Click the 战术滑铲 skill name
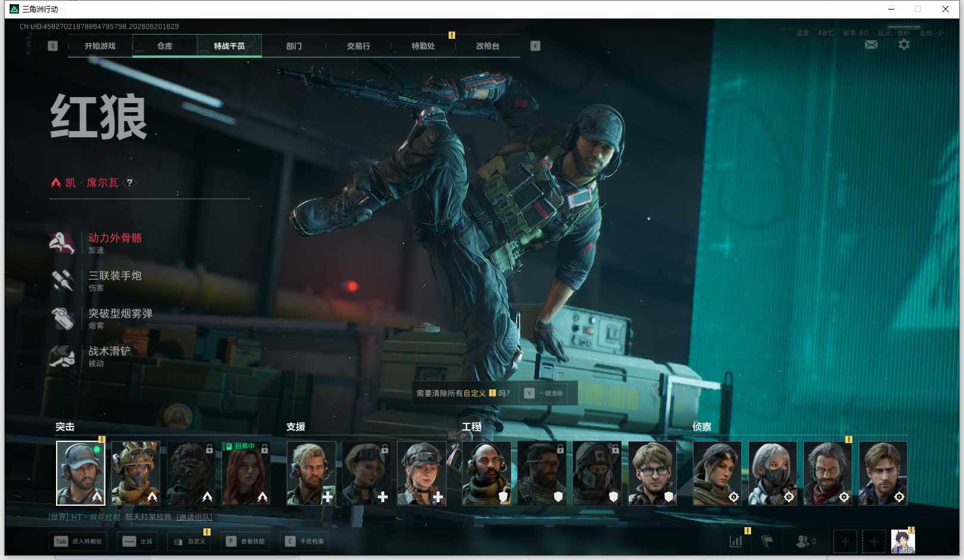Screen dimensions: 964x560 pyautogui.click(x=110, y=351)
